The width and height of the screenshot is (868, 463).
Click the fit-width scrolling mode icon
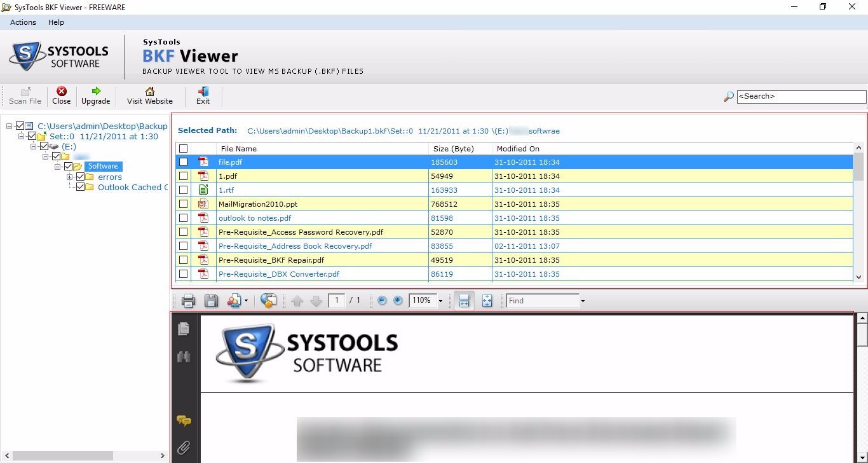[464, 301]
